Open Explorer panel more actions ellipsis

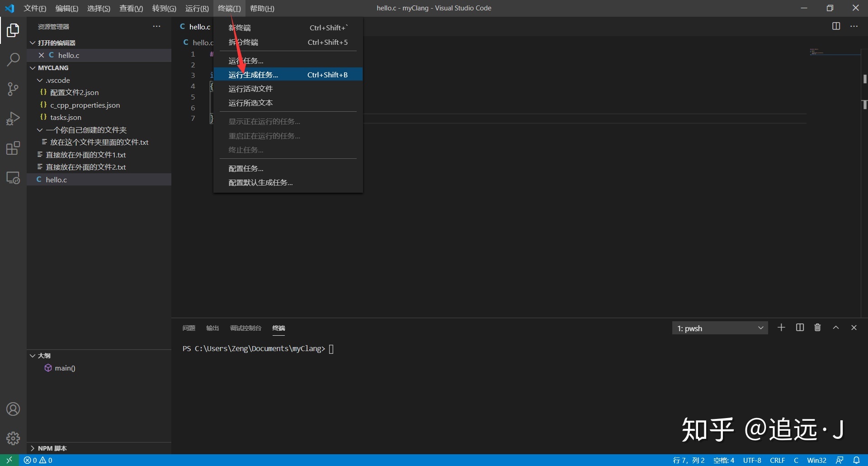[x=156, y=26]
